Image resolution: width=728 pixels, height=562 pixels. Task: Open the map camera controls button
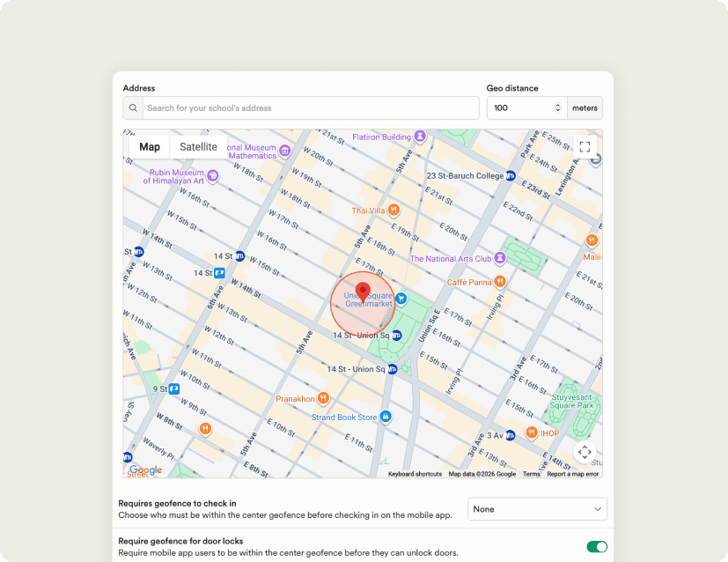tap(585, 452)
